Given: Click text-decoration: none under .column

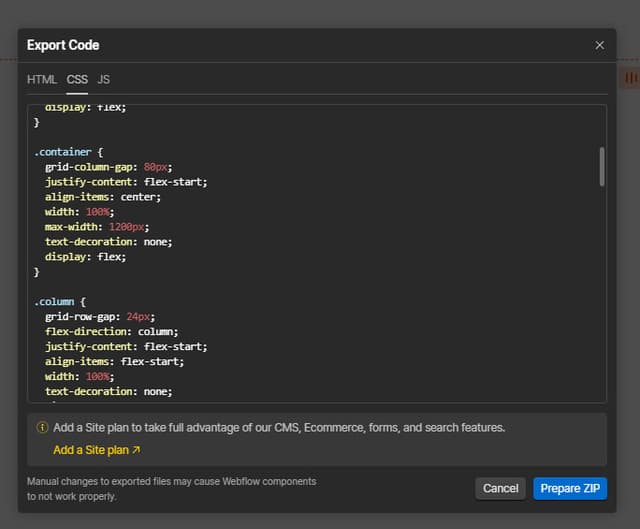Looking at the screenshot, I should (109, 391).
